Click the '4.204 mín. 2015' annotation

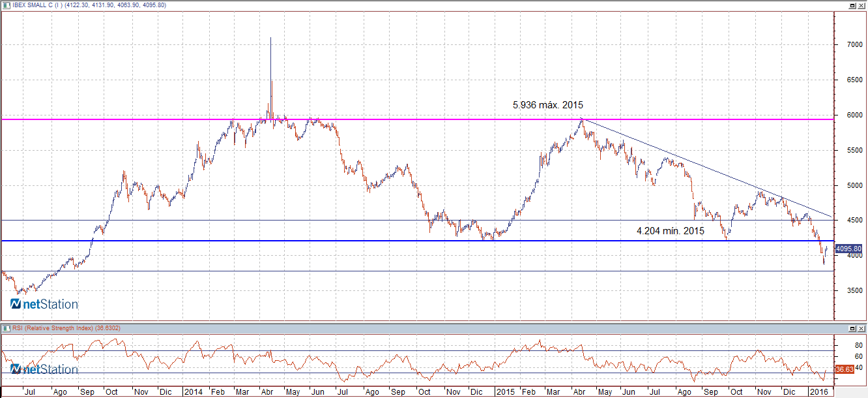(670, 230)
